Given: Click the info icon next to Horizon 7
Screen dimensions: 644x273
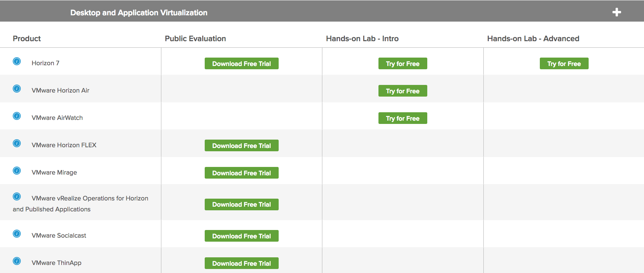Looking at the screenshot, I should click(x=17, y=61).
